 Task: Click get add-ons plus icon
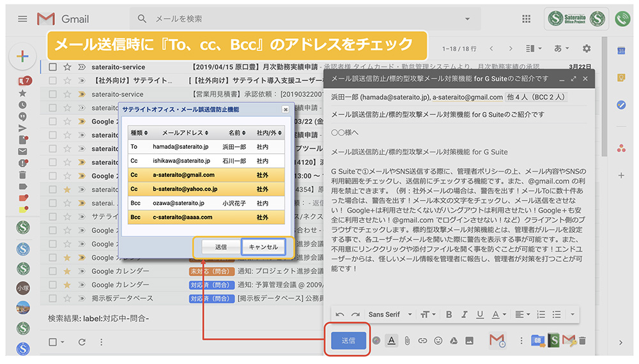(x=621, y=176)
